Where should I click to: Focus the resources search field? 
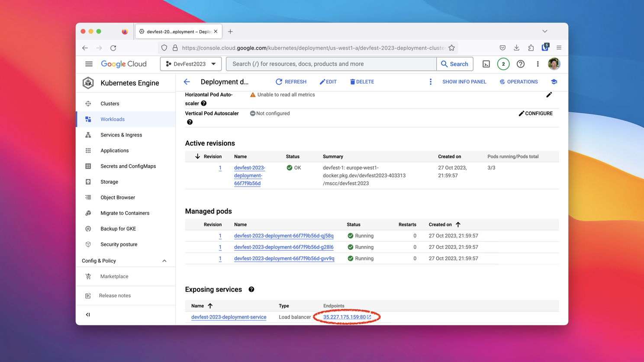click(332, 64)
